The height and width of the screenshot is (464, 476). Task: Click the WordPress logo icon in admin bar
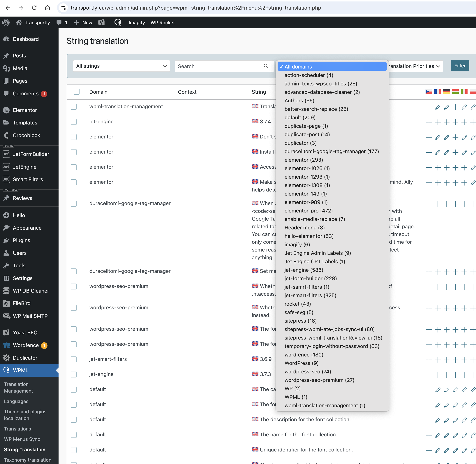(6, 23)
